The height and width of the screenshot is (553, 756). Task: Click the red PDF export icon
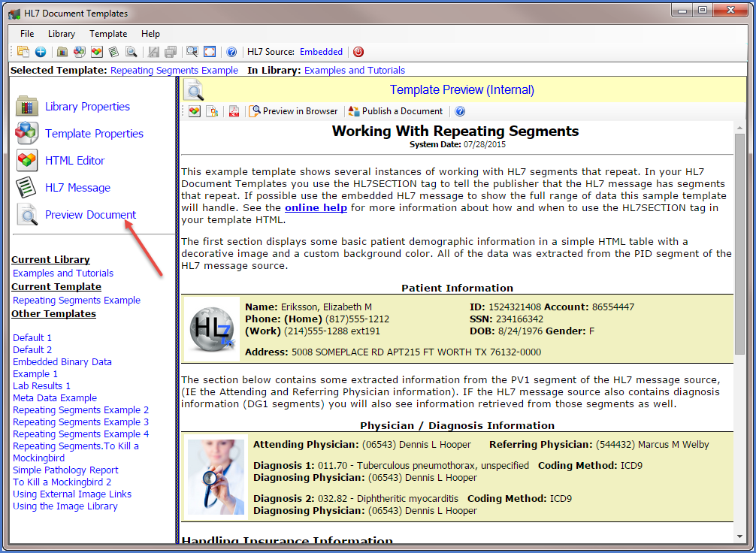pos(234,111)
